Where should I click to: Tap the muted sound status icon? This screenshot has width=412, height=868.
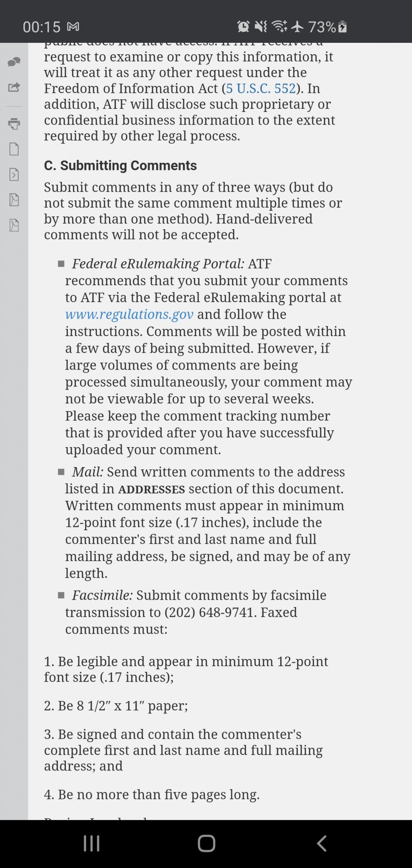coord(261,27)
